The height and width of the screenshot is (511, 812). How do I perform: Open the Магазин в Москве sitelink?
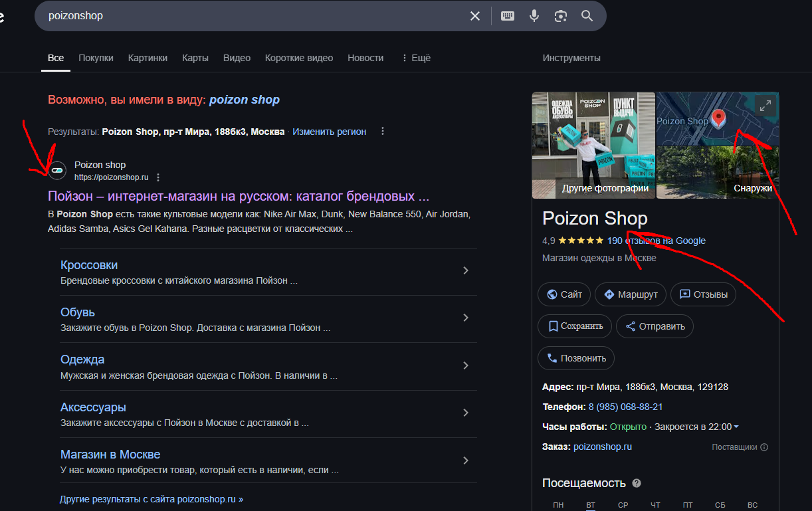110,455
